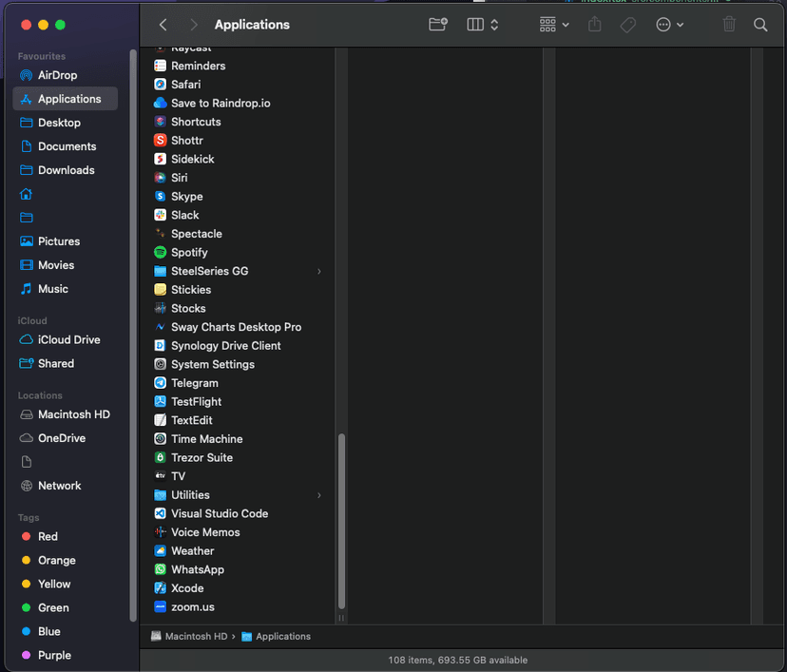Open the view mode switcher dropdown
787x672 pixels.
[x=482, y=25]
